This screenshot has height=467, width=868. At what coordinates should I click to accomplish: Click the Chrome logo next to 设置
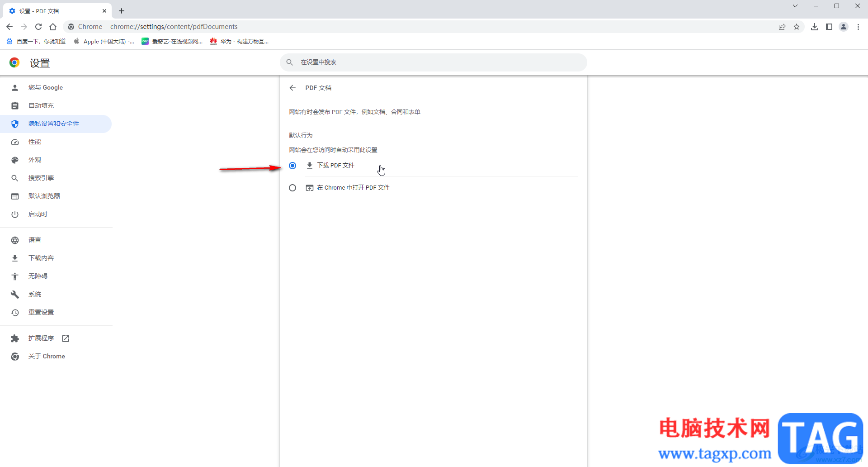click(14, 62)
